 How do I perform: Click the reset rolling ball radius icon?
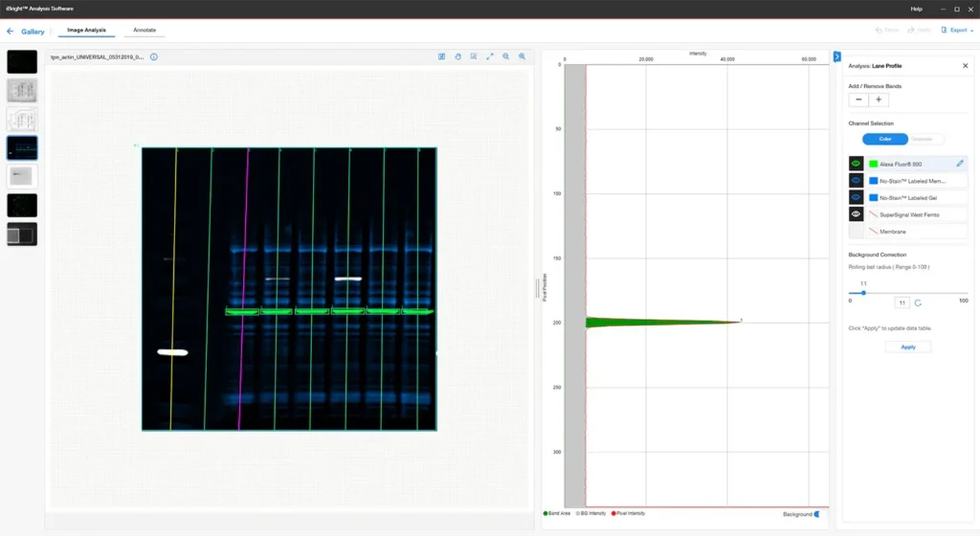point(919,302)
